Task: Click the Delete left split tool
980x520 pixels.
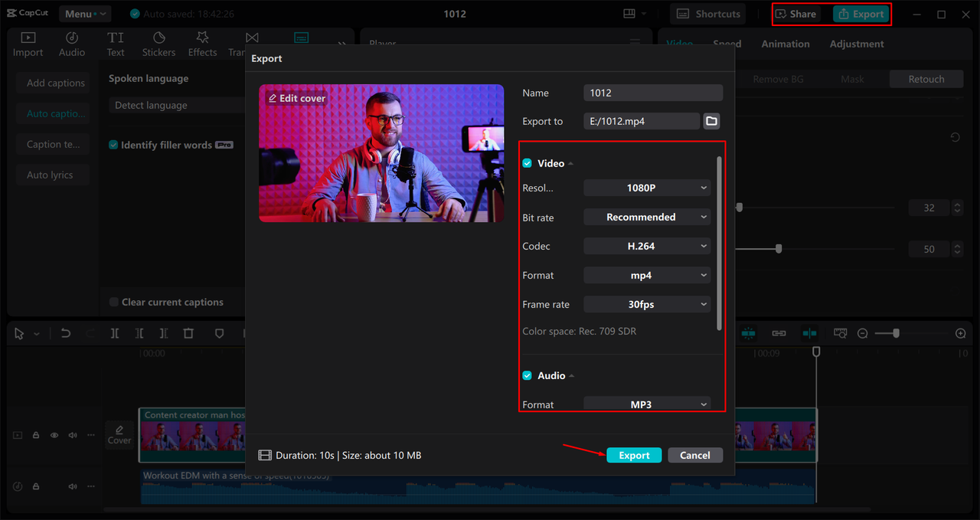Action: [139, 333]
